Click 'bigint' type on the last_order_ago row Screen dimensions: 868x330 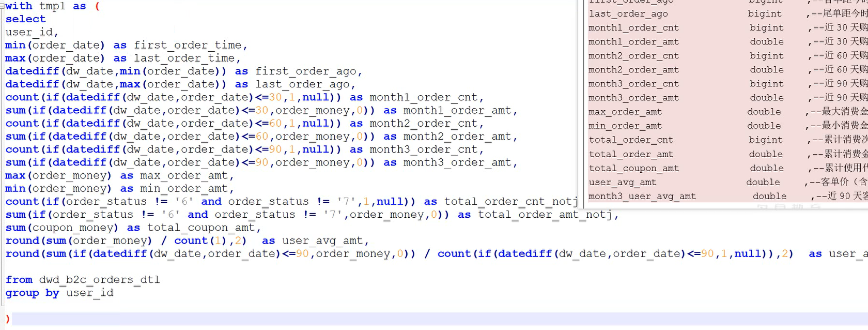click(x=765, y=14)
